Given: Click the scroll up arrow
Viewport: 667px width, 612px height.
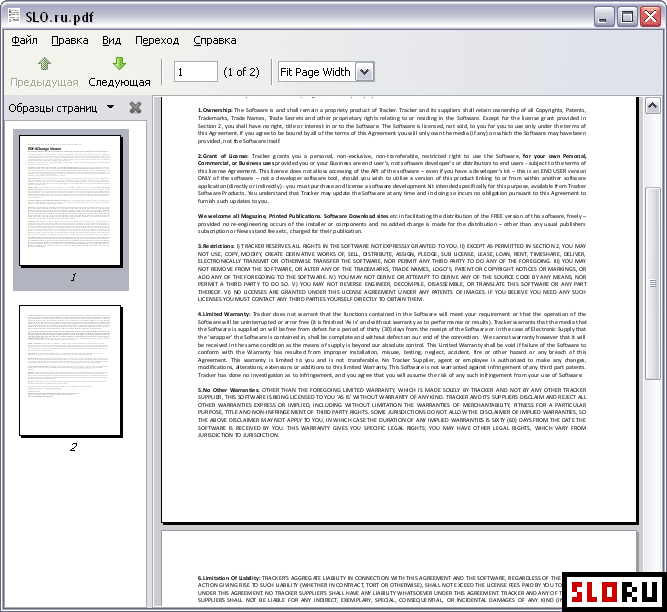Looking at the screenshot, I should pyautogui.click(x=653, y=105).
